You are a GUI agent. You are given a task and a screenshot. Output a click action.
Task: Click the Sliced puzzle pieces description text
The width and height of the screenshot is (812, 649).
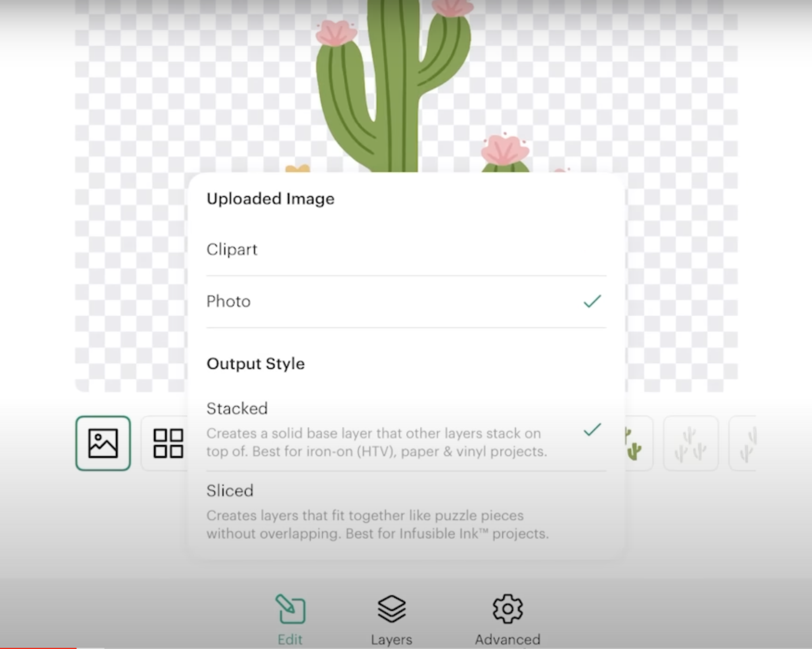[x=377, y=525]
